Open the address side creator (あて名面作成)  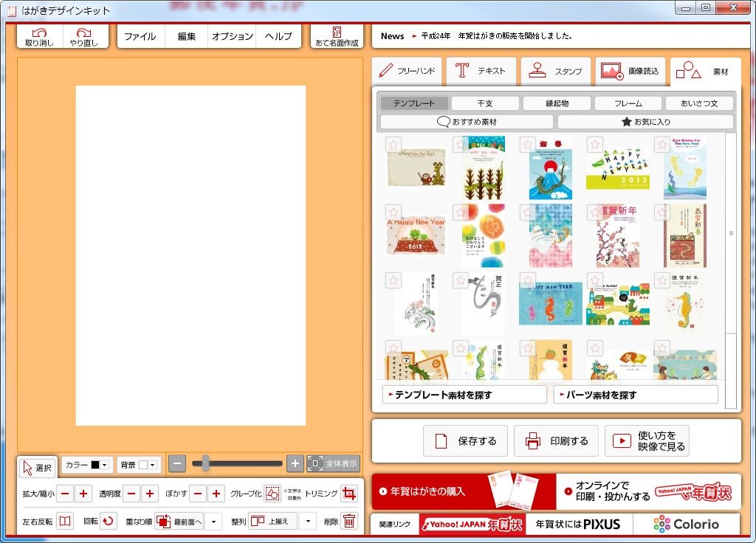click(x=337, y=37)
